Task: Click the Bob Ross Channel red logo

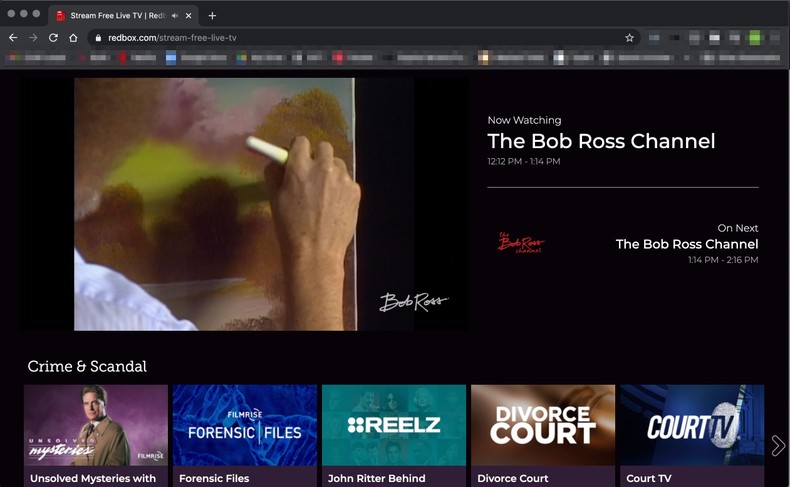Action: [521, 243]
